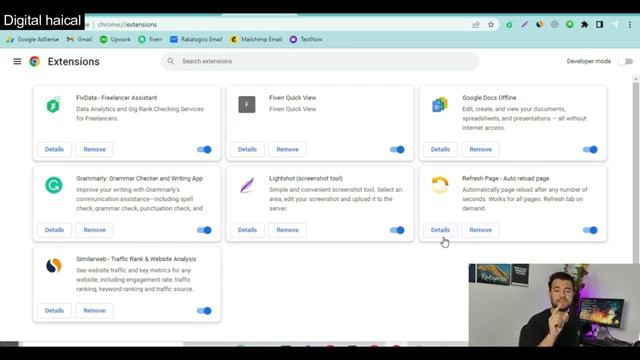Open Details for Similarweb

coord(54,311)
